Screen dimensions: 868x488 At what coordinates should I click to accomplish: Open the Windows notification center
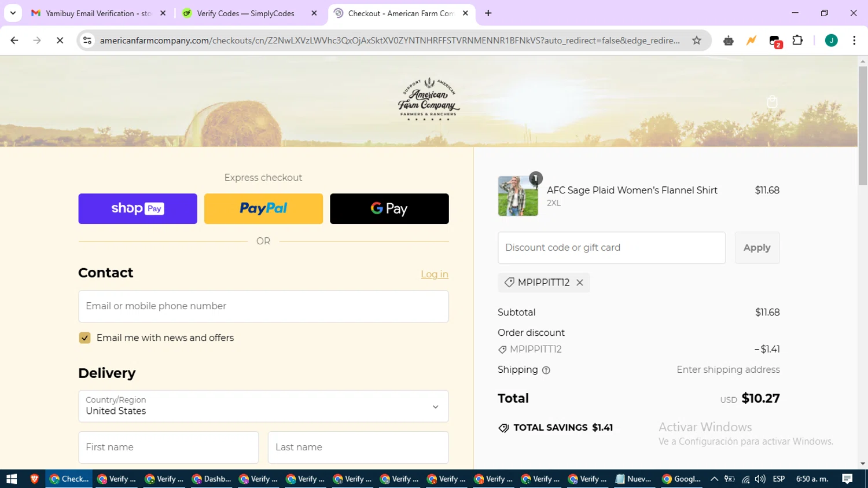(847, 479)
